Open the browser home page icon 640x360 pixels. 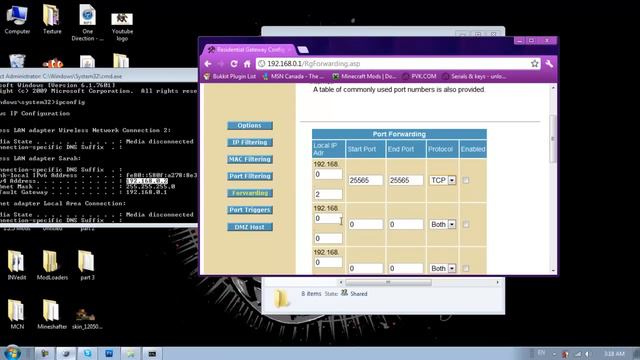tap(247, 64)
